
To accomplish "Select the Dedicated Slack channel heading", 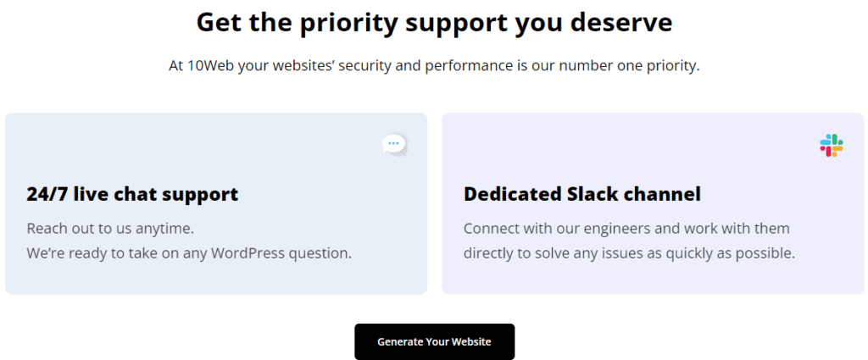I will 582,194.
